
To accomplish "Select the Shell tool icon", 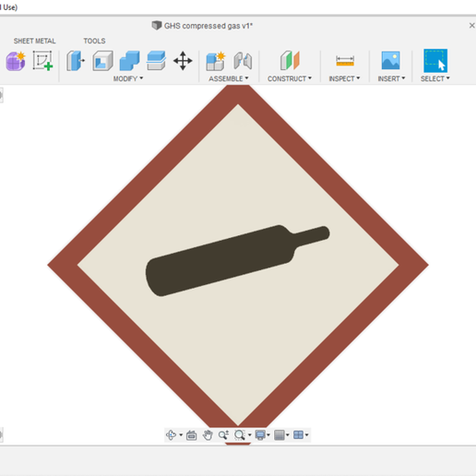I will click(x=102, y=61).
